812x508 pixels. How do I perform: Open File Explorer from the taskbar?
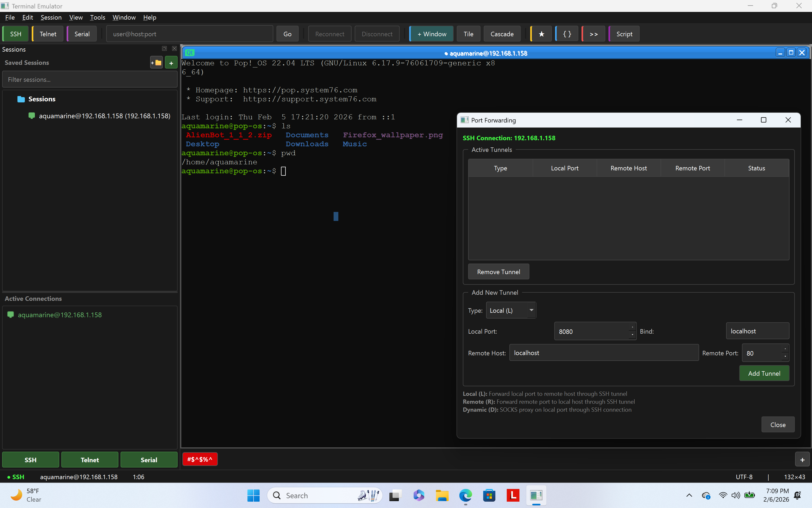[442, 495]
